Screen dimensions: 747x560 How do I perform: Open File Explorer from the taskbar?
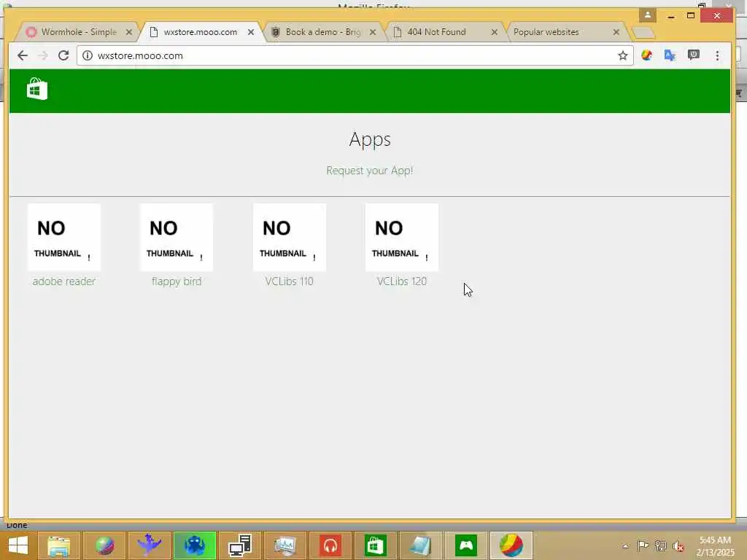pyautogui.click(x=58, y=545)
